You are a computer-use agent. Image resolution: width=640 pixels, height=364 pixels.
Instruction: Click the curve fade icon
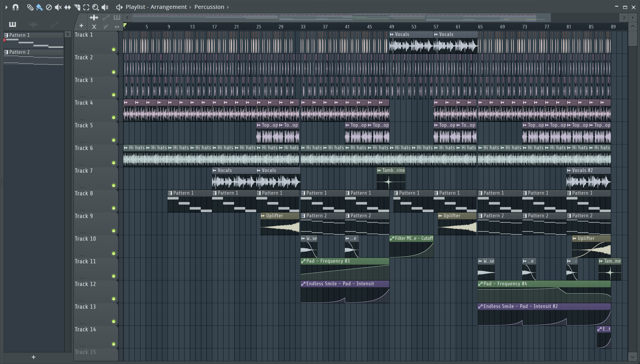point(106,27)
